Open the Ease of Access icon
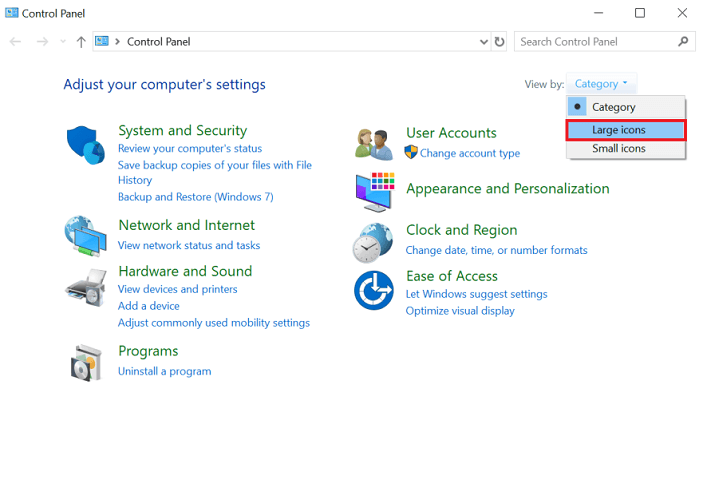The image size is (703, 480). point(374,290)
